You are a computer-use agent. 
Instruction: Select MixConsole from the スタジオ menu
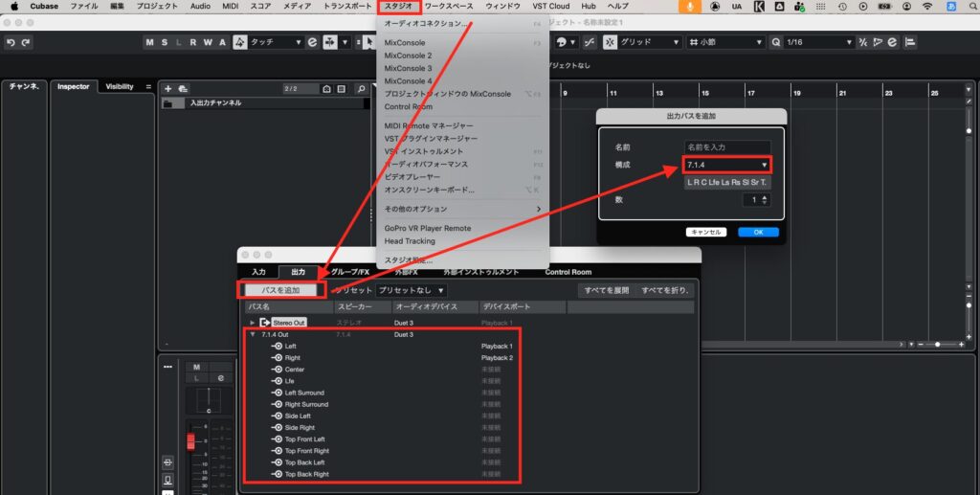[x=405, y=43]
